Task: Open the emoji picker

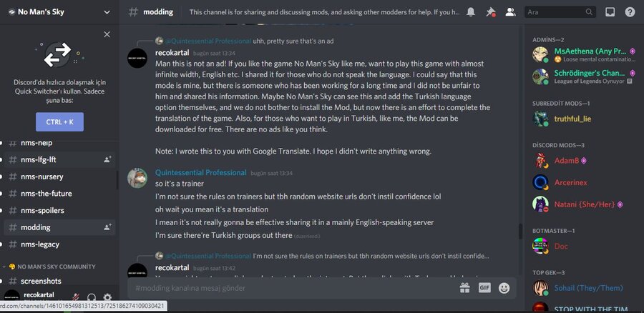Action: click(504, 288)
